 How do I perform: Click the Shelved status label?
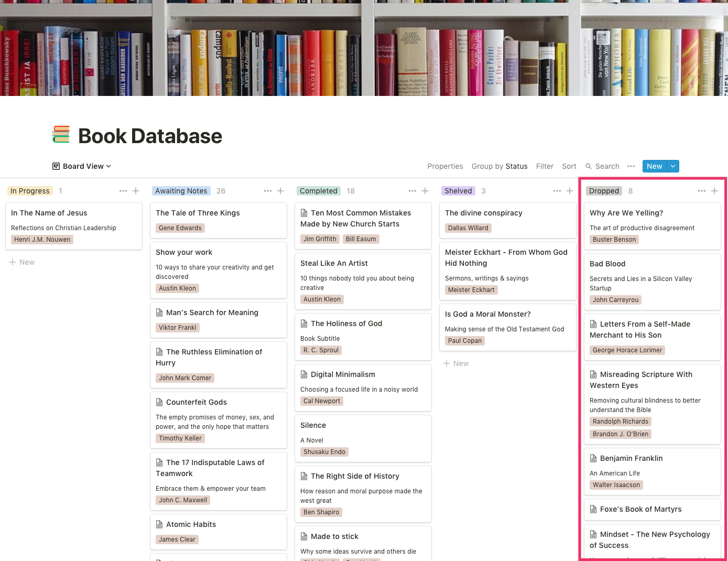pos(458,191)
